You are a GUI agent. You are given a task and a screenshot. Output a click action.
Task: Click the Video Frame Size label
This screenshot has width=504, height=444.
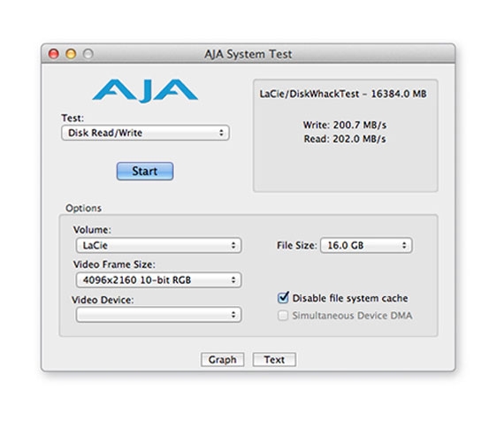coord(114,264)
